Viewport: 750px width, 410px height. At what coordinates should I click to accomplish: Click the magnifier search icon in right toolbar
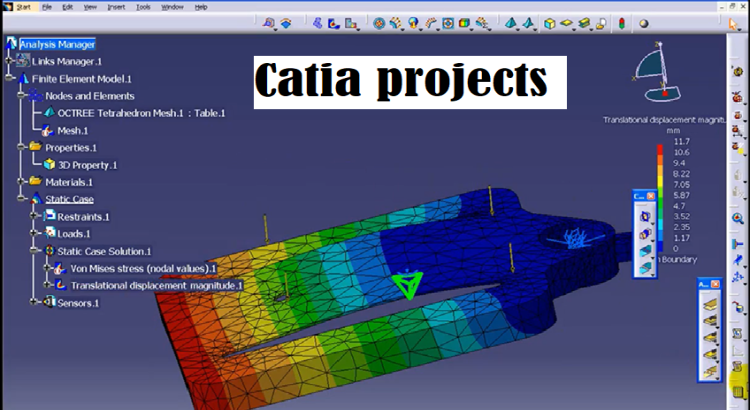(x=738, y=218)
